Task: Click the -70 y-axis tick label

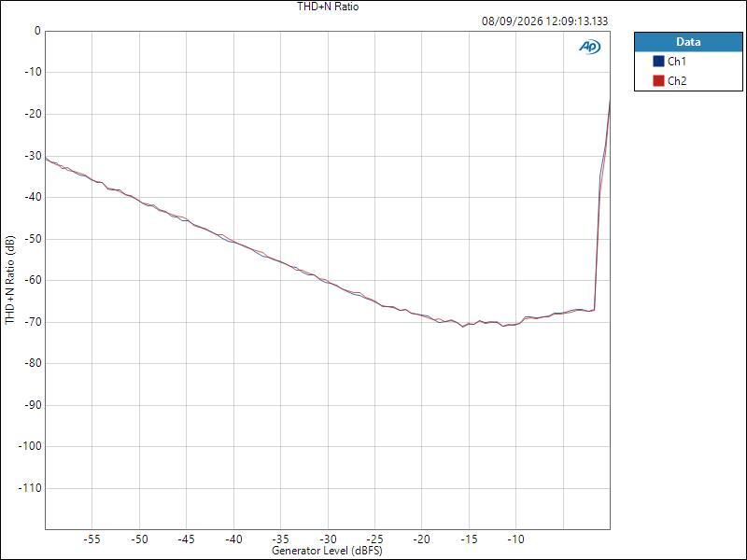Action: coord(33,322)
